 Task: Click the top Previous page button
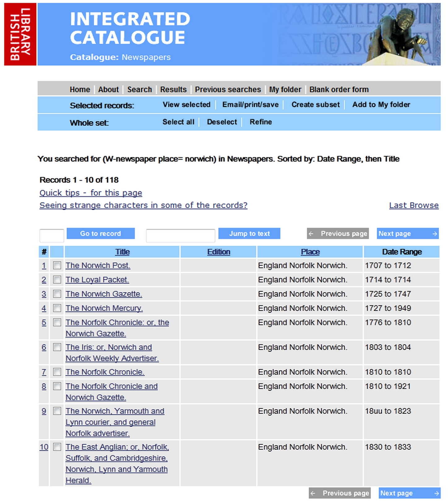338,233
